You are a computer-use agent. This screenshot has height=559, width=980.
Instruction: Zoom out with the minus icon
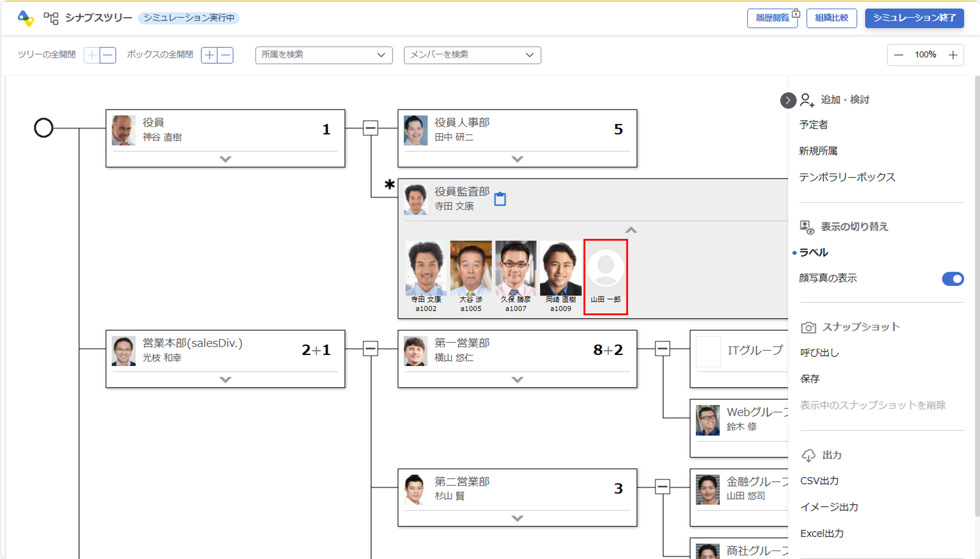[898, 55]
